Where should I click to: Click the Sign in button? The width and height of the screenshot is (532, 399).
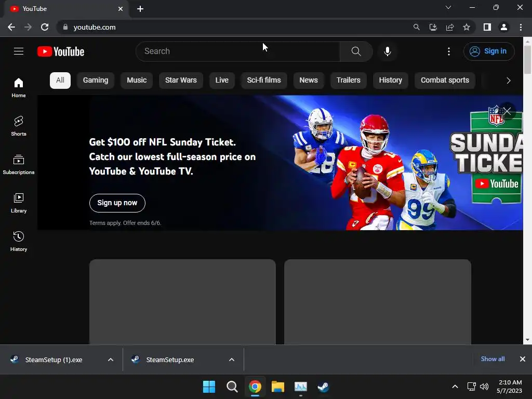tap(488, 51)
